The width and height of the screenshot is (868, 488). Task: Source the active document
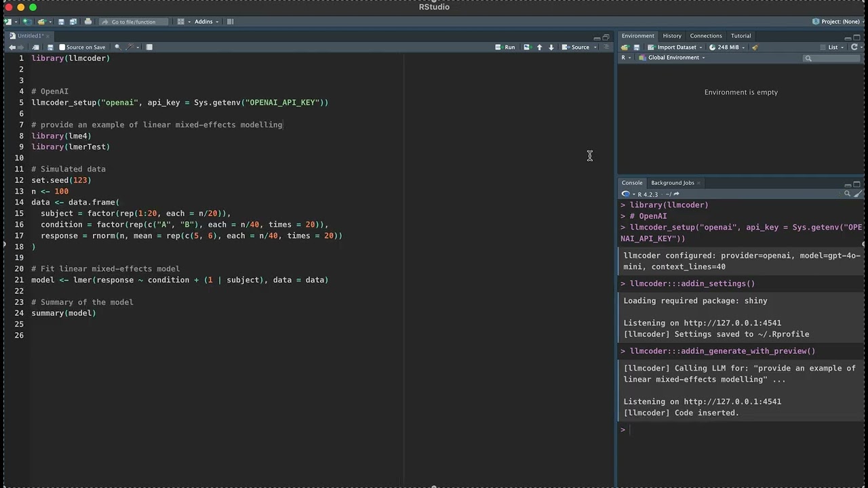(x=576, y=47)
